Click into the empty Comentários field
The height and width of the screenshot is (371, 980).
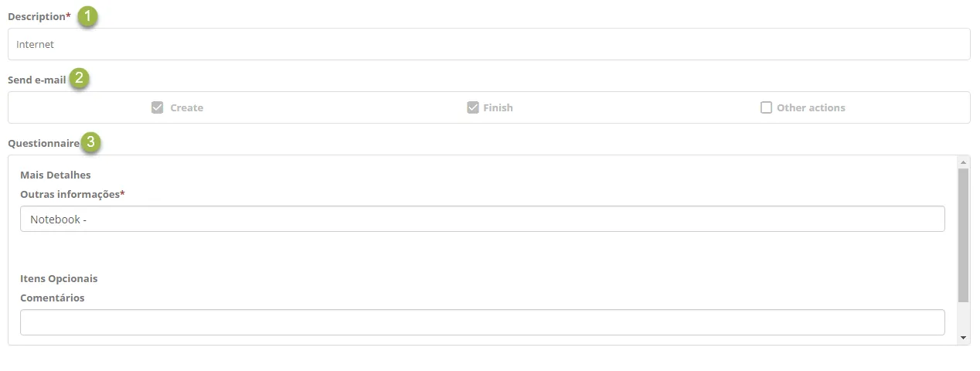482,322
